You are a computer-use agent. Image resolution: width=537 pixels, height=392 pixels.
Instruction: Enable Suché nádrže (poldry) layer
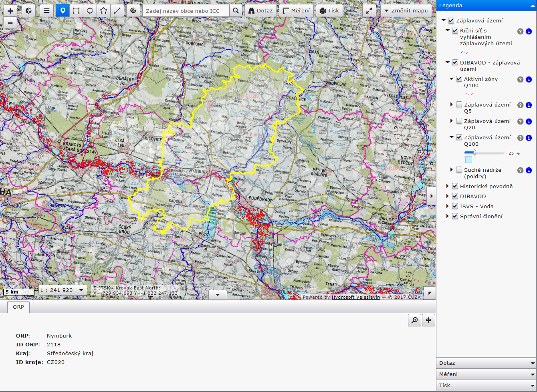point(459,170)
